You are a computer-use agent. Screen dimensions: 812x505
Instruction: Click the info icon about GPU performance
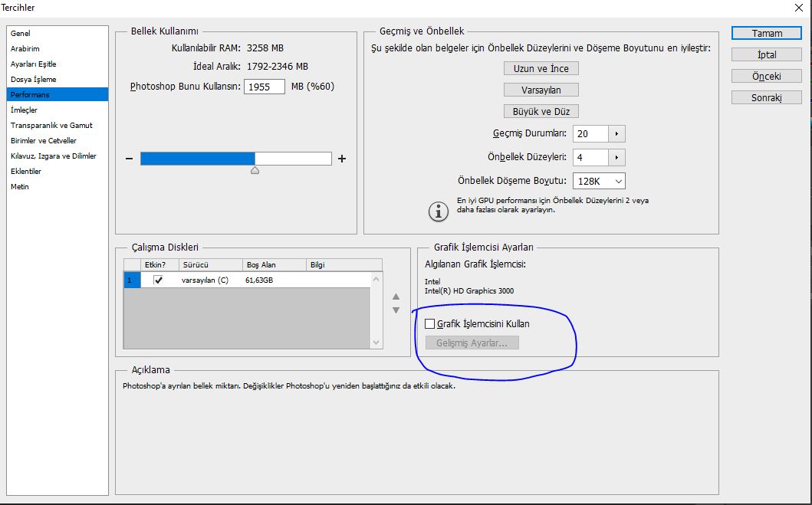438,212
